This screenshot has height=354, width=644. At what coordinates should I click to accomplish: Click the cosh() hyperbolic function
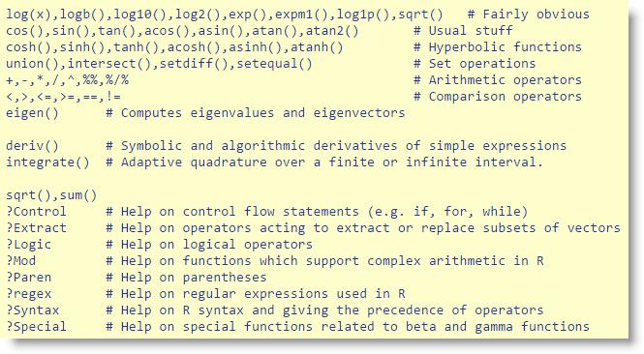point(29,47)
